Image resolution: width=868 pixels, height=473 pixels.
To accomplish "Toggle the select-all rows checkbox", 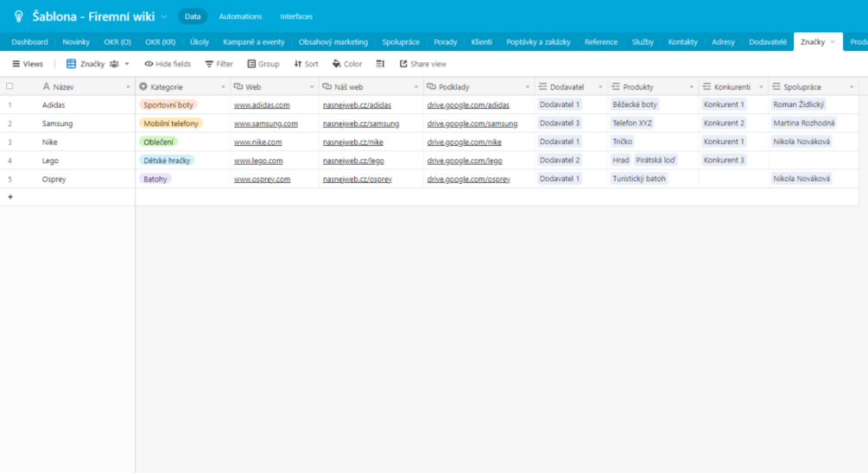I will pos(10,86).
